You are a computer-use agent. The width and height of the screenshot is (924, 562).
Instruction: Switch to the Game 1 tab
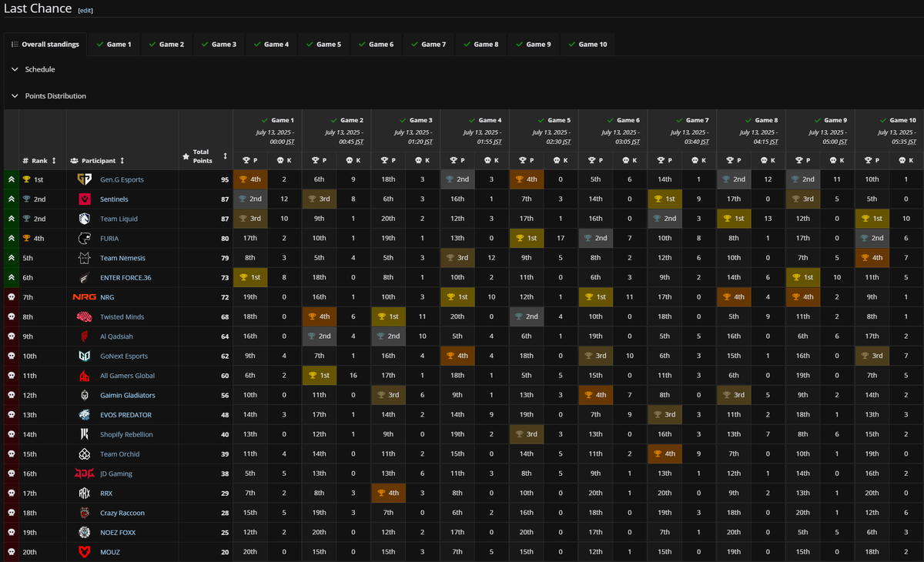[x=113, y=45]
